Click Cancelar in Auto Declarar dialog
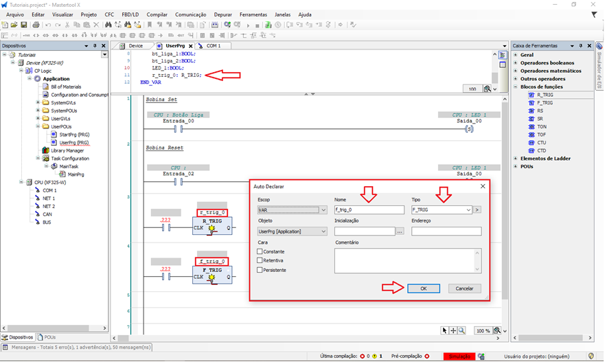 (464, 288)
